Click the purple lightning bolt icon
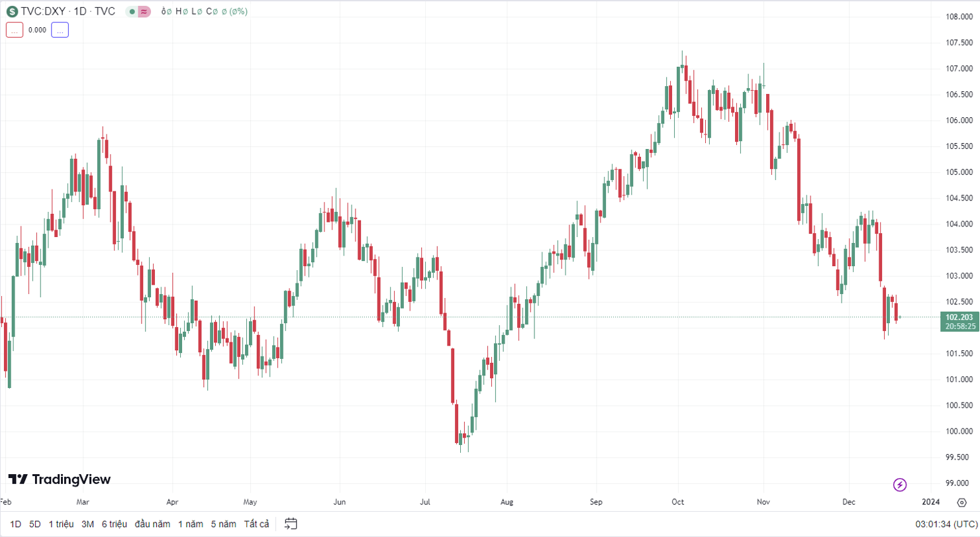The height and width of the screenshot is (537, 980). (900, 485)
